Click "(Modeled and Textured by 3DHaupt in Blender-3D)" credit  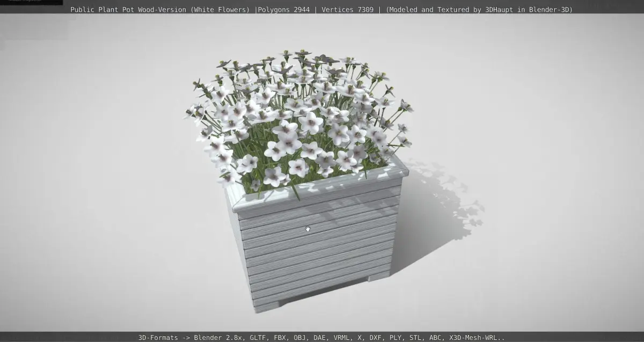(x=479, y=10)
